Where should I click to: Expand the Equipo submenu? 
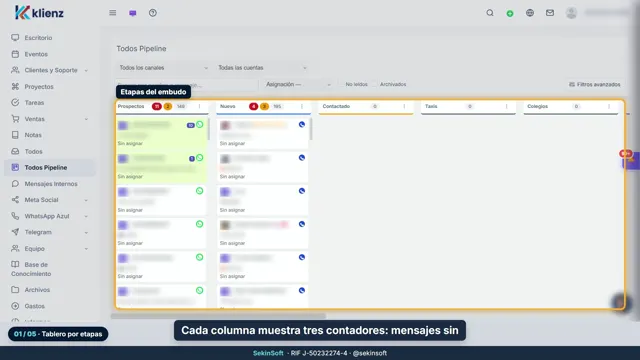coord(86,249)
